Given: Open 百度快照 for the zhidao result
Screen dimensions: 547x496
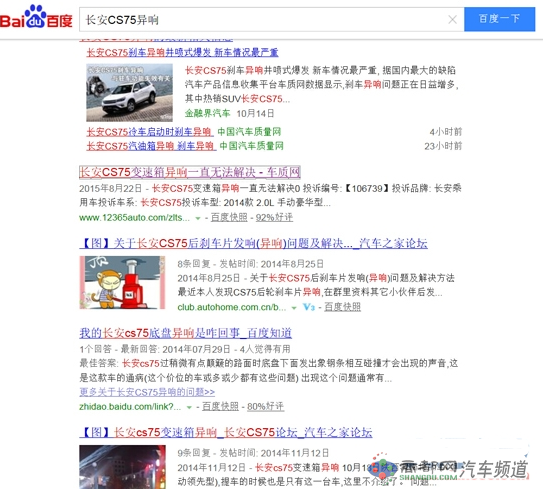Looking at the screenshot, I should pyautogui.click(x=220, y=407).
